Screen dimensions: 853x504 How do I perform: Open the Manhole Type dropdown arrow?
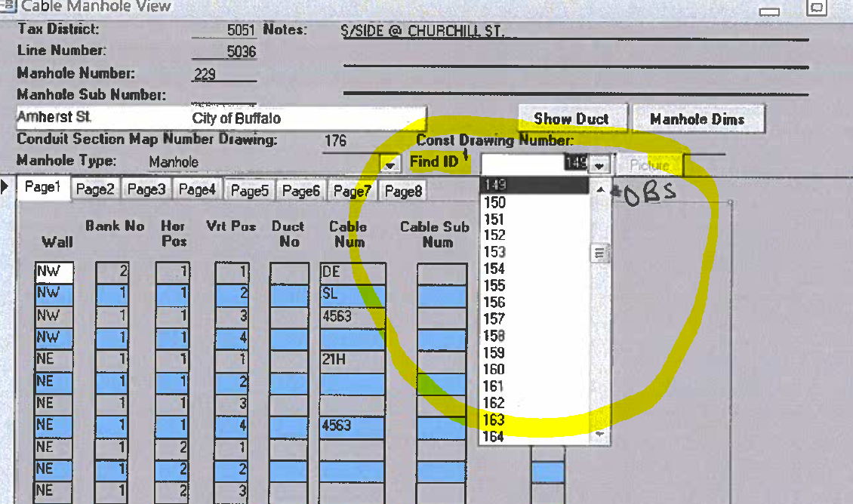[390, 164]
